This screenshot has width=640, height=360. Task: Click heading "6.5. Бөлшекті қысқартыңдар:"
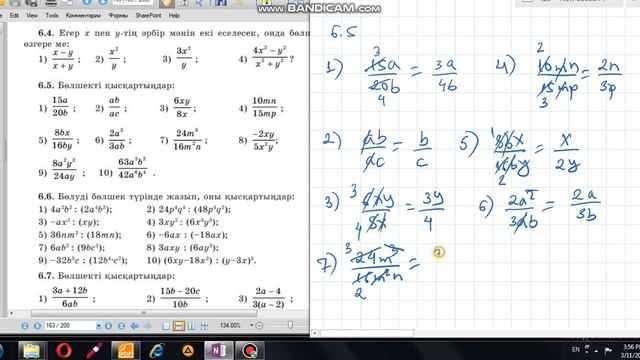click(x=106, y=86)
